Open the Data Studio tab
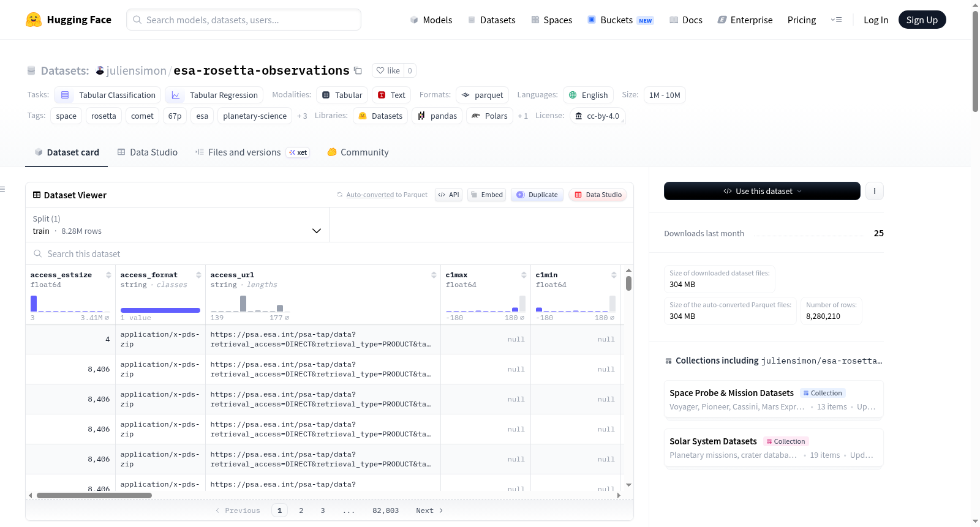The image size is (980, 527). 148,152
